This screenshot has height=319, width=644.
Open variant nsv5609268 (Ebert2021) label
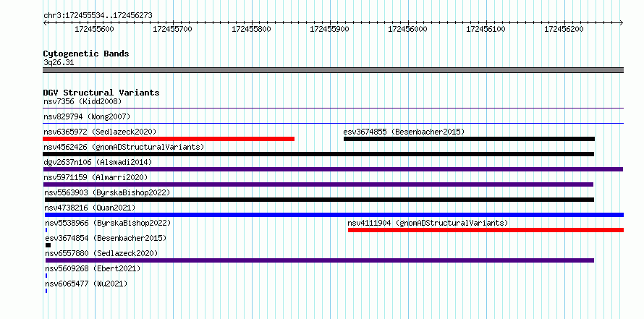point(93,268)
